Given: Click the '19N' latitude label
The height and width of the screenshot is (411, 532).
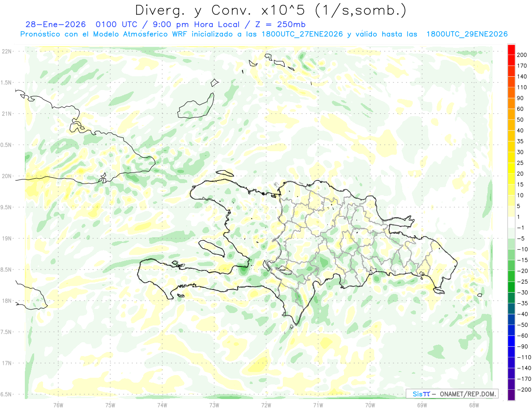Looking at the screenshot, I should point(7,239).
